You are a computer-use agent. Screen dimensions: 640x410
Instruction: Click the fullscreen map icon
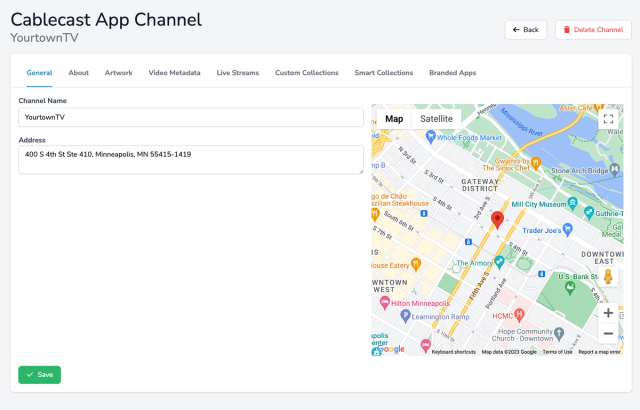(x=608, y=119)
